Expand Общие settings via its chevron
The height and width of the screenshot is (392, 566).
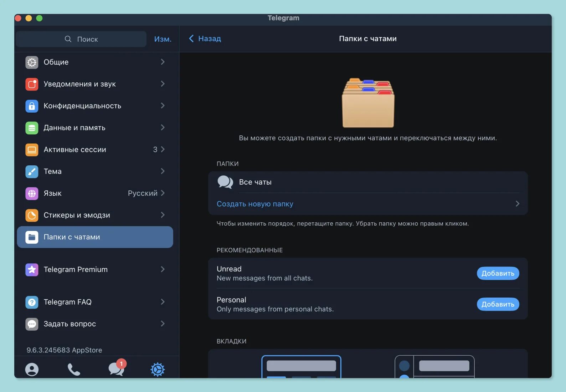(x=163, y=62)
